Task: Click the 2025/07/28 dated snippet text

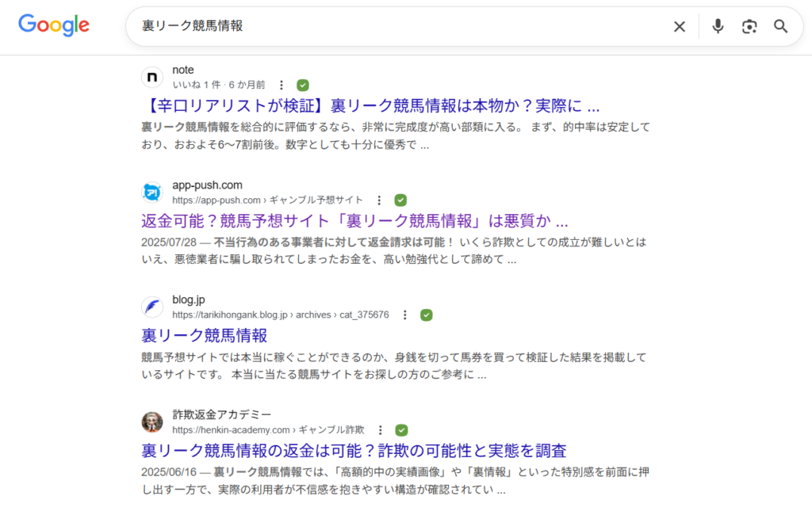Action: tap(393, 251)
